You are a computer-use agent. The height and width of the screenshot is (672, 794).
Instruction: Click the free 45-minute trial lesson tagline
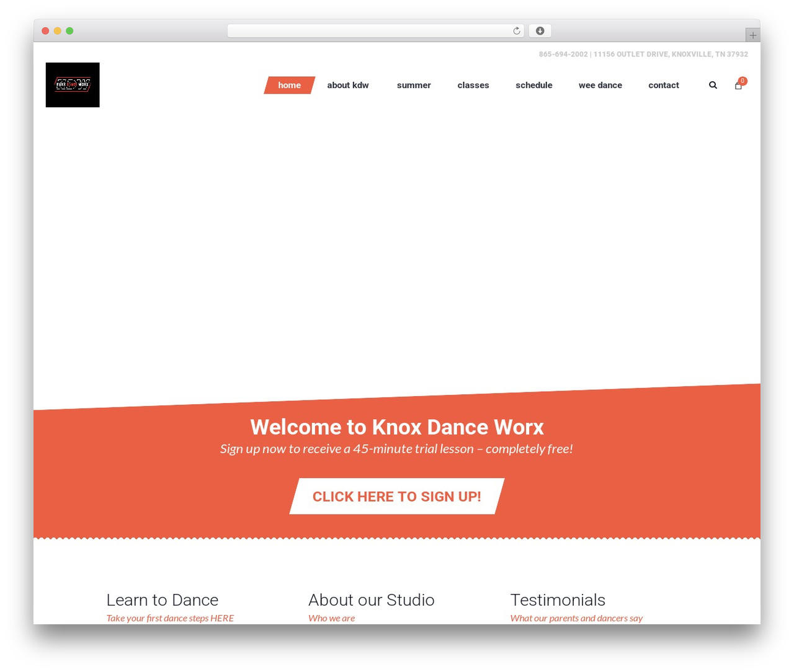coord(396,449)
